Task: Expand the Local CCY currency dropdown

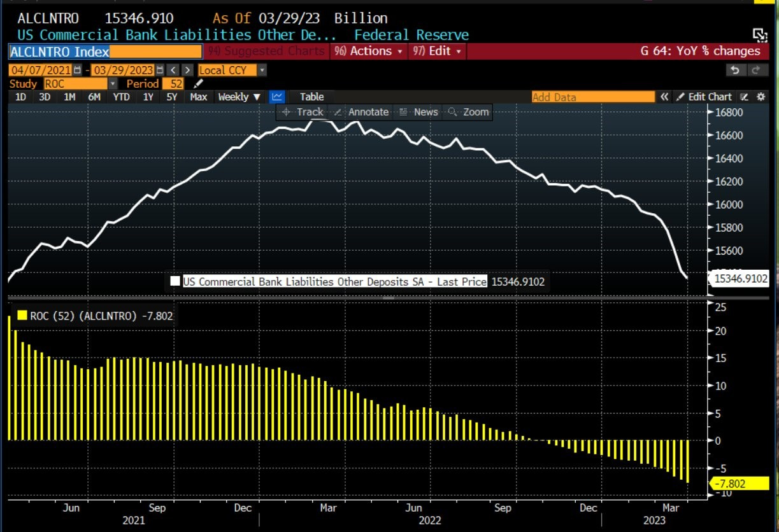Action: (x=232, y=70)
